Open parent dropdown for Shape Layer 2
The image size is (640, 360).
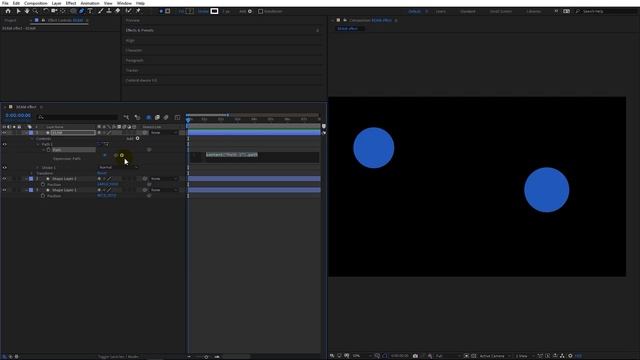click(x=164, y=179)
